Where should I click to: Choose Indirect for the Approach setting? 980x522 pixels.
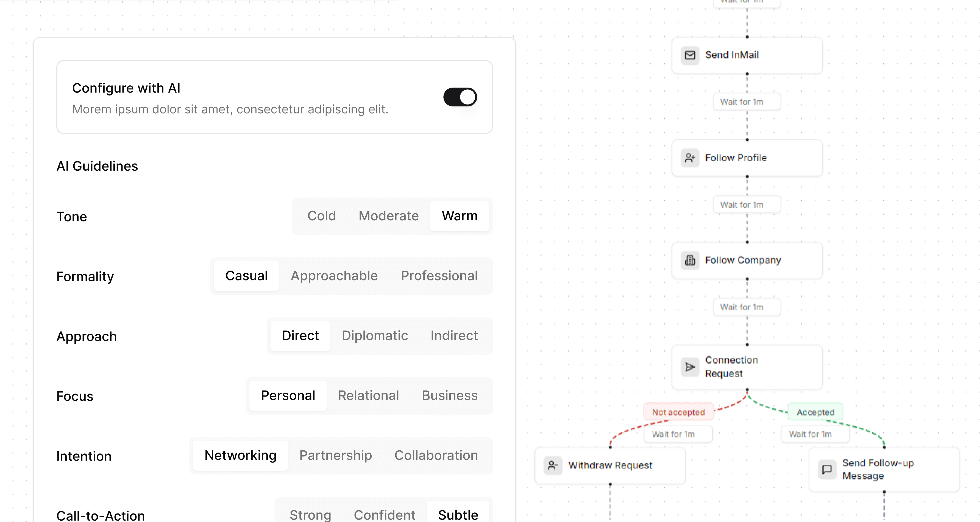[454, 336]
